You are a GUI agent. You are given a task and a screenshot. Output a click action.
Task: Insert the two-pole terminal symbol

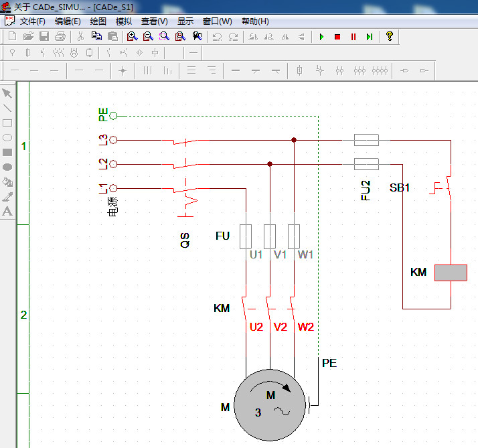coord(339,71)
